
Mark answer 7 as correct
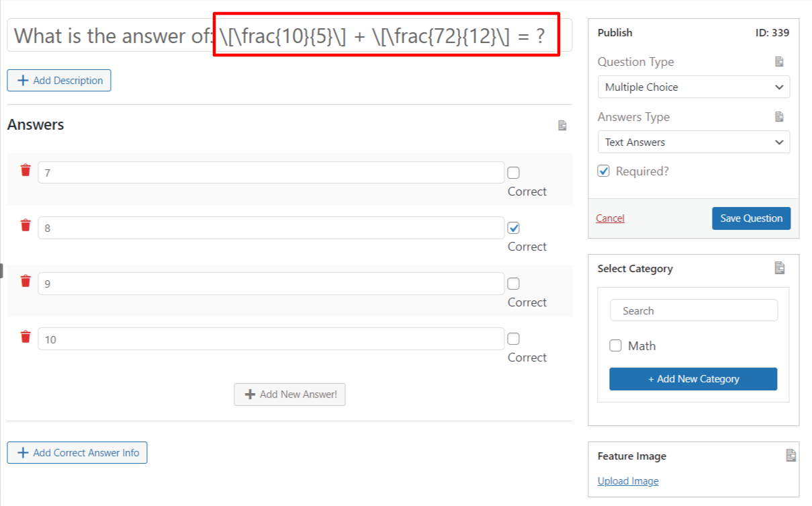point(514,173)
